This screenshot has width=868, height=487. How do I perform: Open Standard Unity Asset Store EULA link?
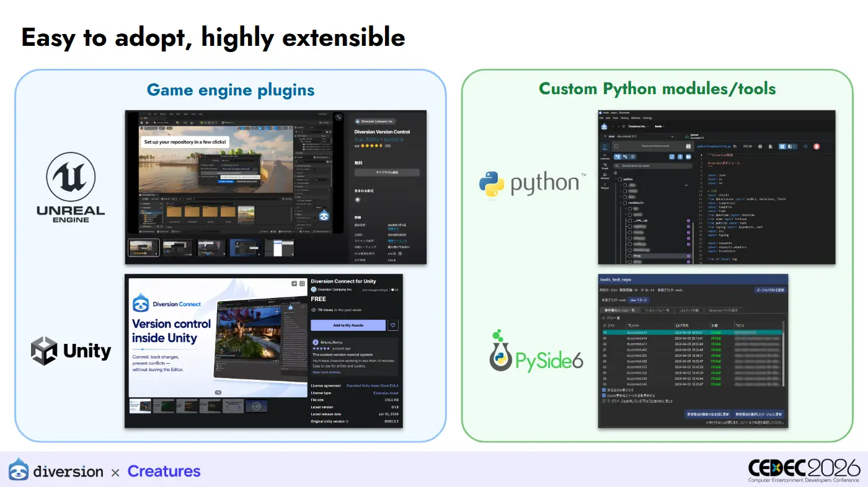[372, 385]
